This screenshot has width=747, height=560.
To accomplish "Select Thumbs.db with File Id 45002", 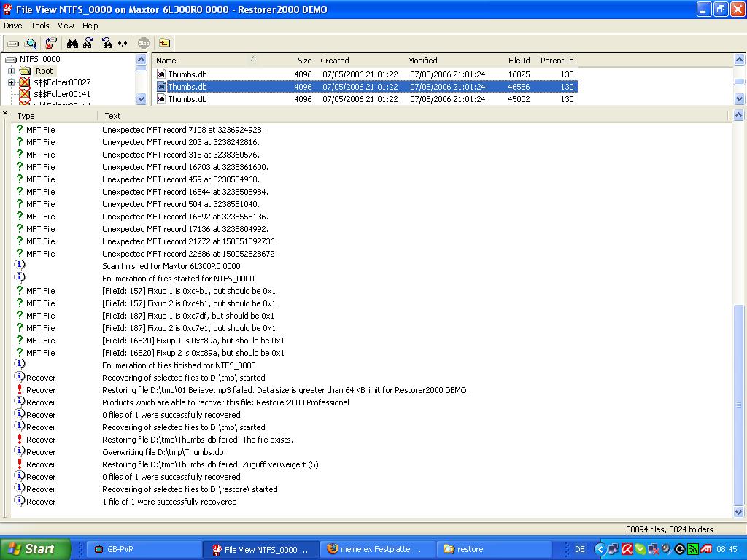I will pyautogui.click(x=366, y=99).
